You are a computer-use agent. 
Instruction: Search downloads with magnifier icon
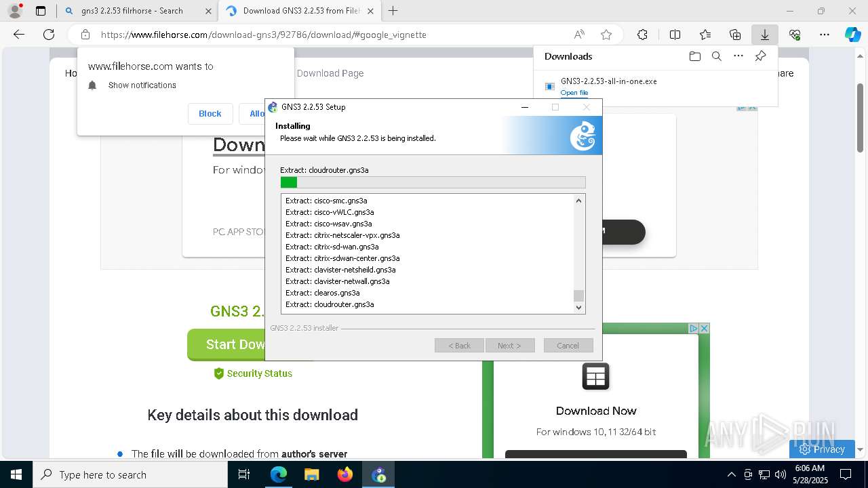click(716, 56)
